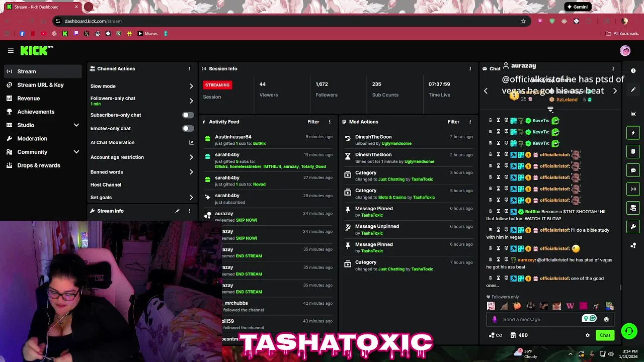Expand Studio sidebar section

[76, 125]
